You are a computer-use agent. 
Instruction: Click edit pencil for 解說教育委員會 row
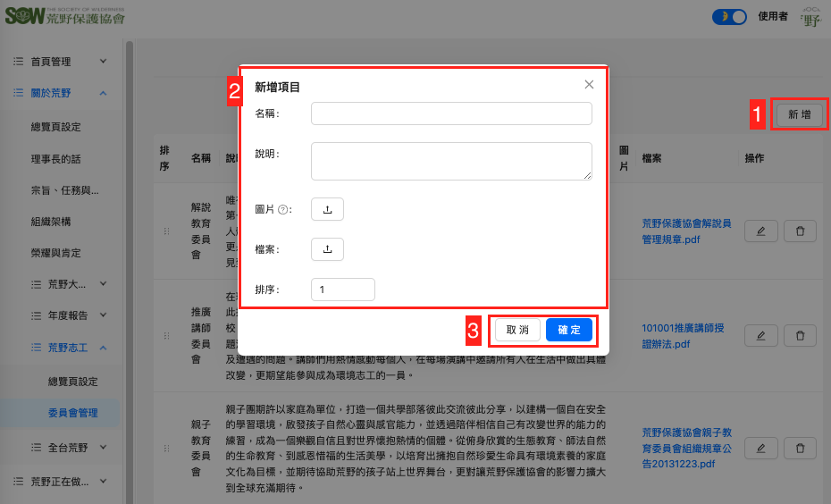click(x=760, y=231)
